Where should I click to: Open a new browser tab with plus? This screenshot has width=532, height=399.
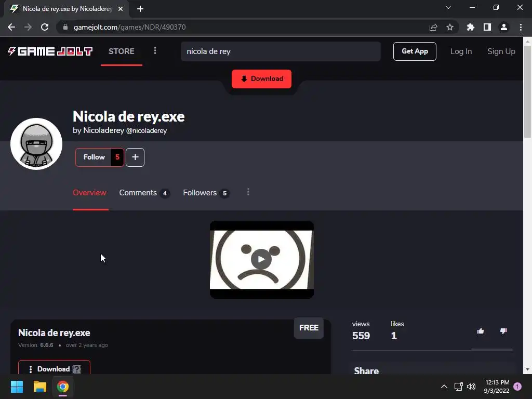140,9
